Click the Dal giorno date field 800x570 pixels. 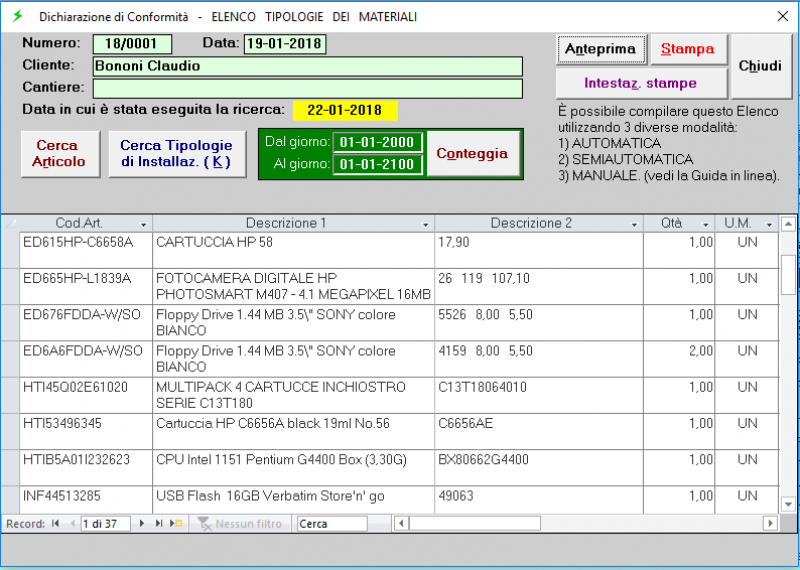coord(378,142)
